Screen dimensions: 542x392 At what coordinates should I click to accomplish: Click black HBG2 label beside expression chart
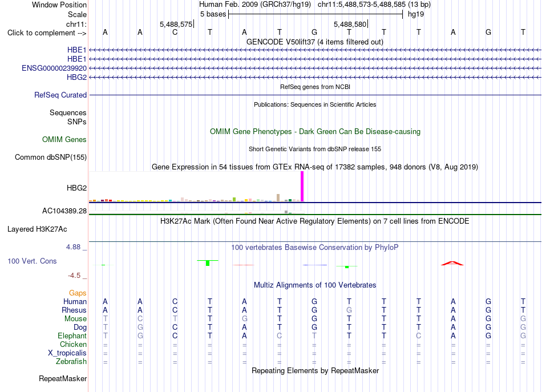pos(76,188)
